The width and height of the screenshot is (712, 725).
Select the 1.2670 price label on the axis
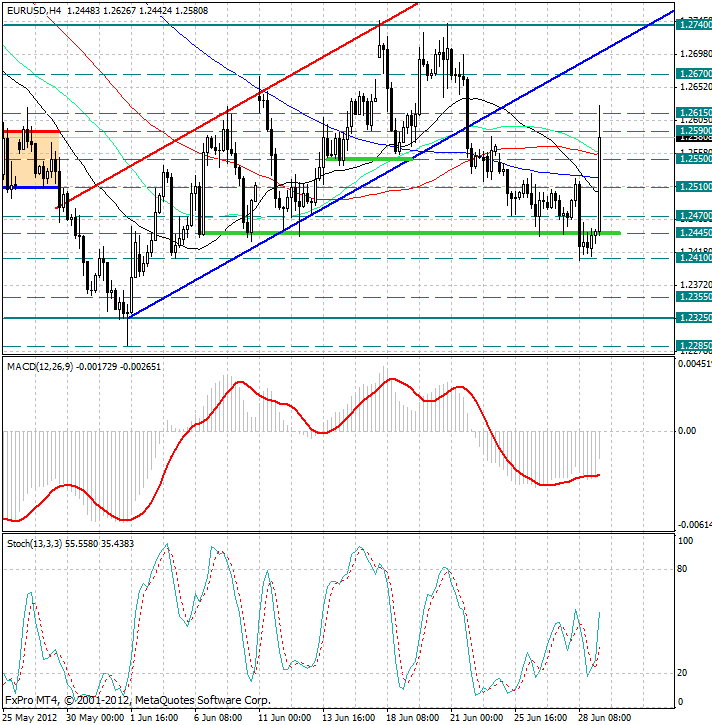point(693,74)
